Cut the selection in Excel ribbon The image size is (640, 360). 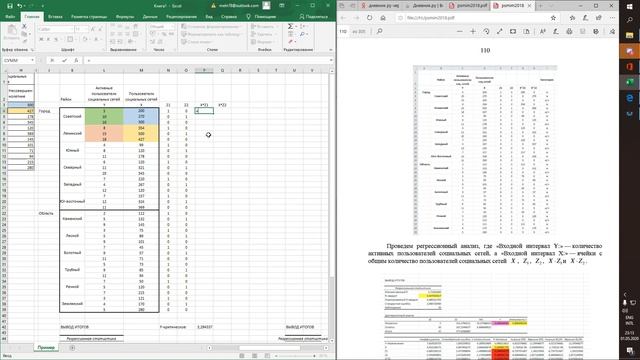tap(24, 27)
